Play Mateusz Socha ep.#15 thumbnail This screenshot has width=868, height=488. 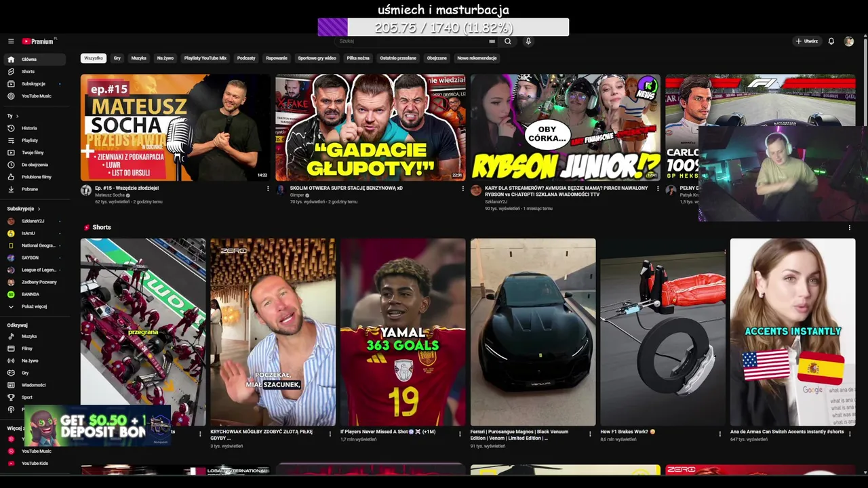[x=176, y=127]
